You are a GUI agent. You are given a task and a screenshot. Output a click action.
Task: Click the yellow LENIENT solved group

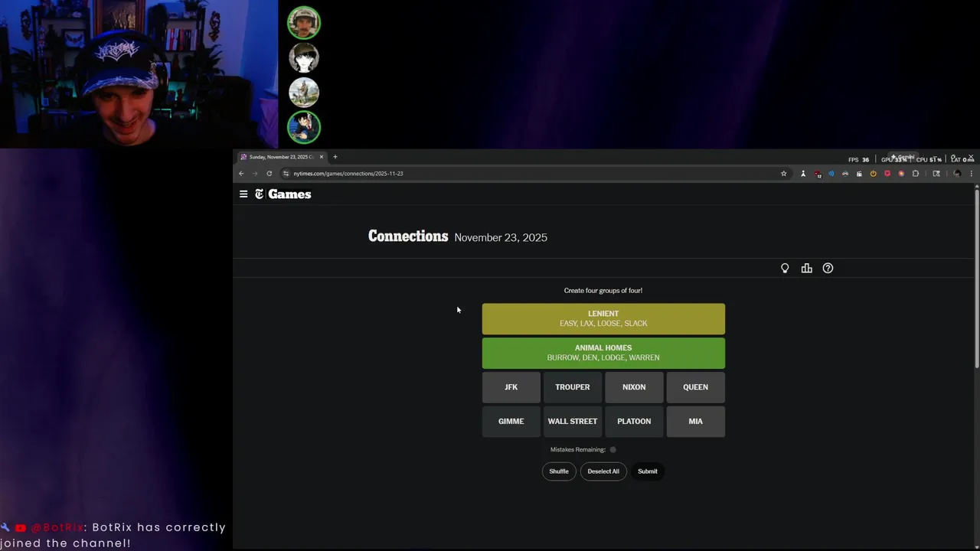pyautogui.click(x=603, y=319)
